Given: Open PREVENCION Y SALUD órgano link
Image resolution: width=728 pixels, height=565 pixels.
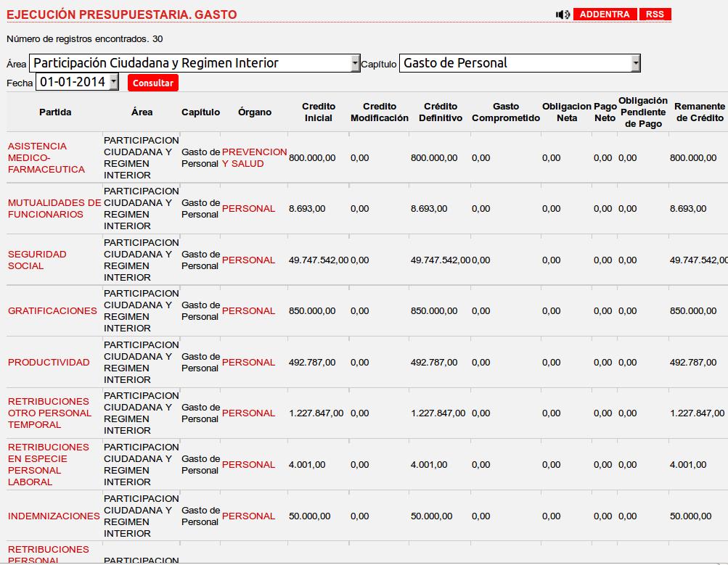Looking at the screenshot, I should [254, 158].
